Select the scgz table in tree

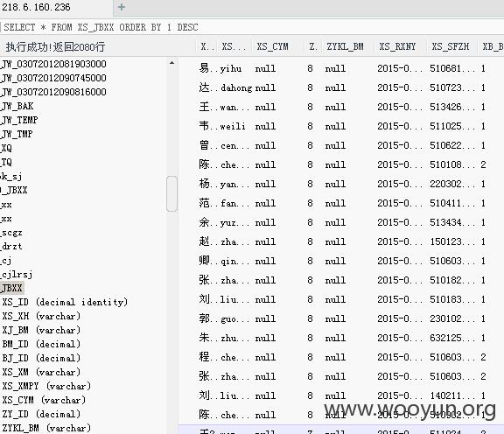(x=11, y=233)
